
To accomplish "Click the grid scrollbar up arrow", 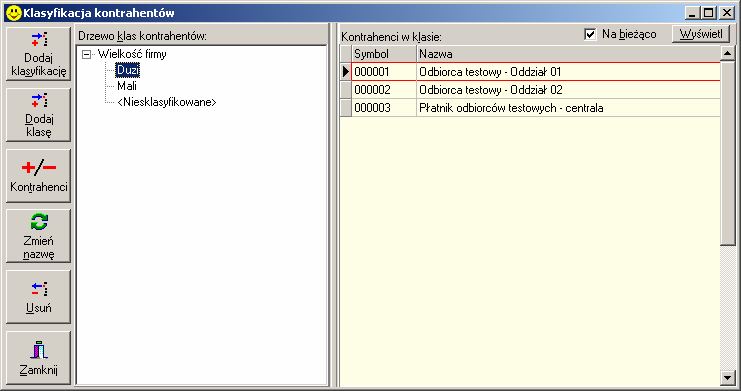I will point(728,53).
